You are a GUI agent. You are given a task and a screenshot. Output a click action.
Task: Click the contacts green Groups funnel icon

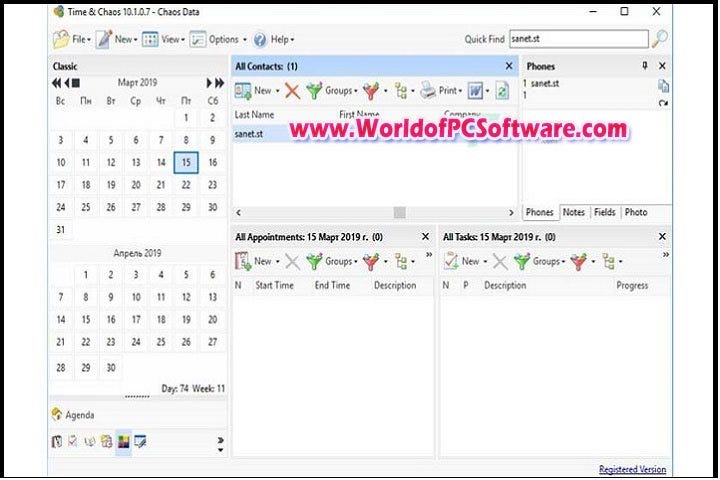[314, 91]
